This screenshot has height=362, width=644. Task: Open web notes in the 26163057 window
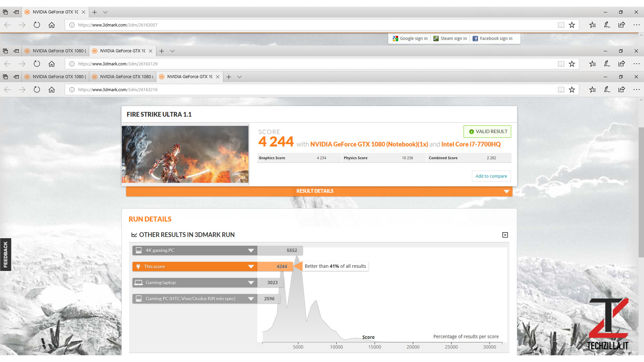point(607,25)
